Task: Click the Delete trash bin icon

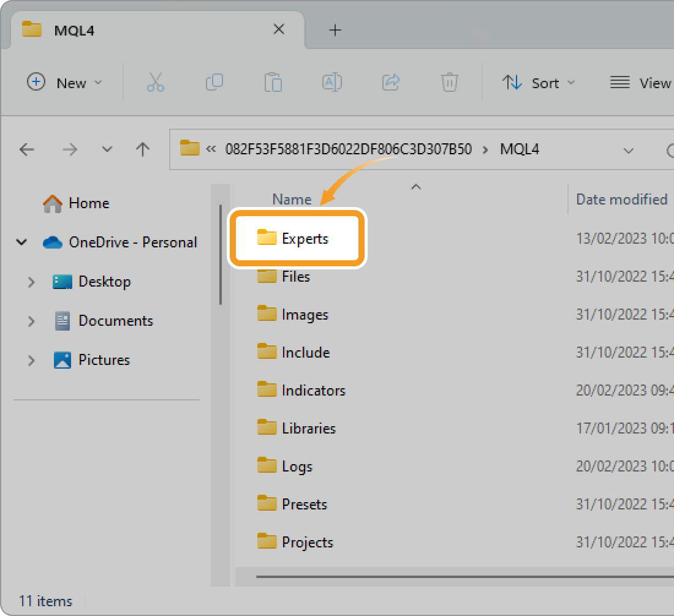Action: point(449,83)
